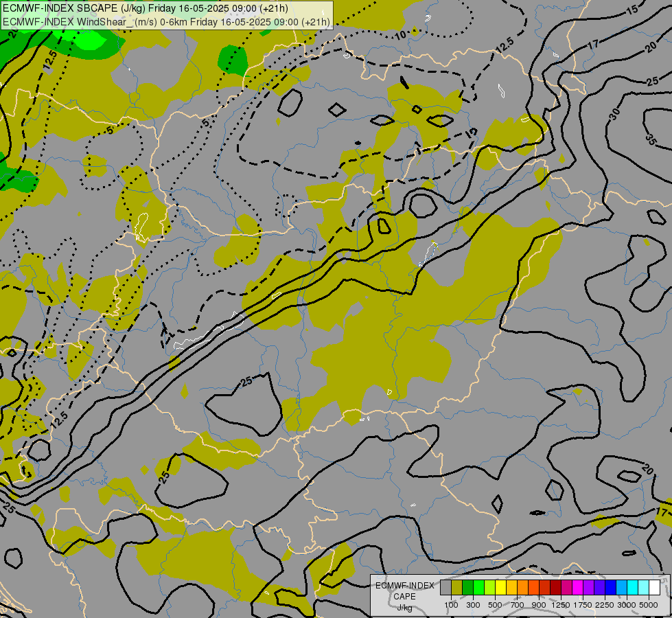Click the 2250 legend tick label
This screenshot has height=618, width=672.
[605, 605]
